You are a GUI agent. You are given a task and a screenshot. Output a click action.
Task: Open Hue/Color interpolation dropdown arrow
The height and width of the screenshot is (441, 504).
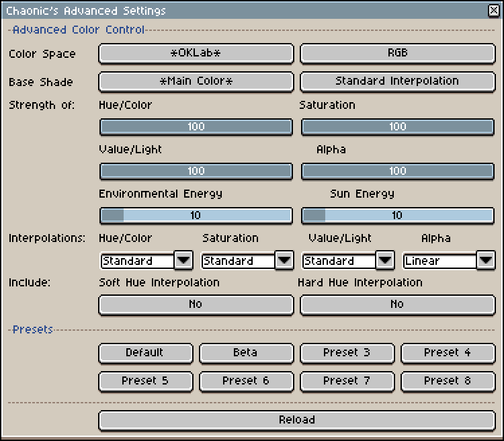tap(183, 260)
